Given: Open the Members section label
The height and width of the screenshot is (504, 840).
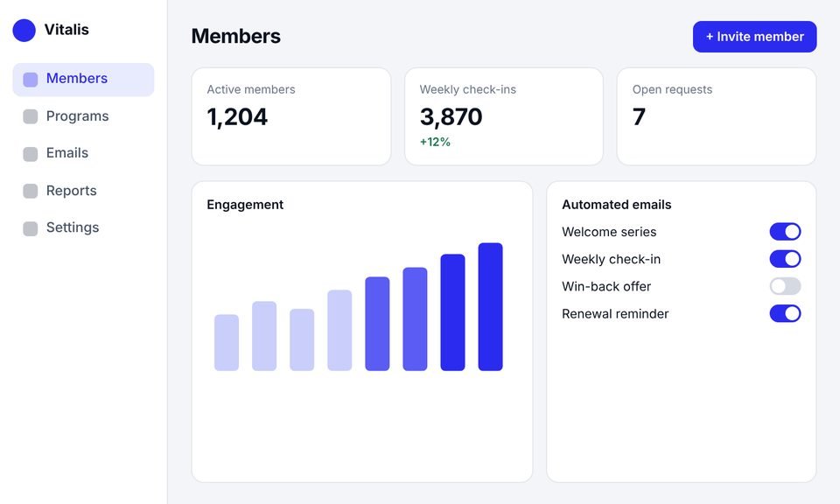Looking at the screenshot, I should click(77, 78).
